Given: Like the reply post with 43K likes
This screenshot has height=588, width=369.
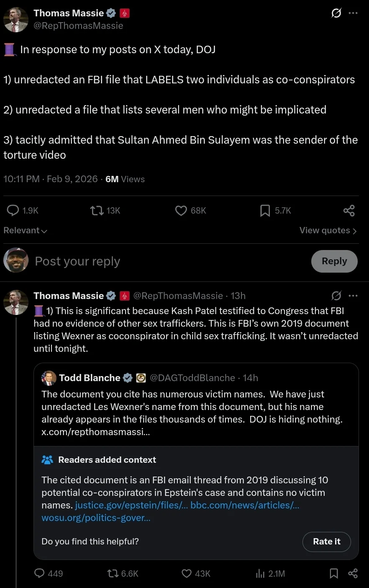Looking at the screenshot, I should point(187,573).
